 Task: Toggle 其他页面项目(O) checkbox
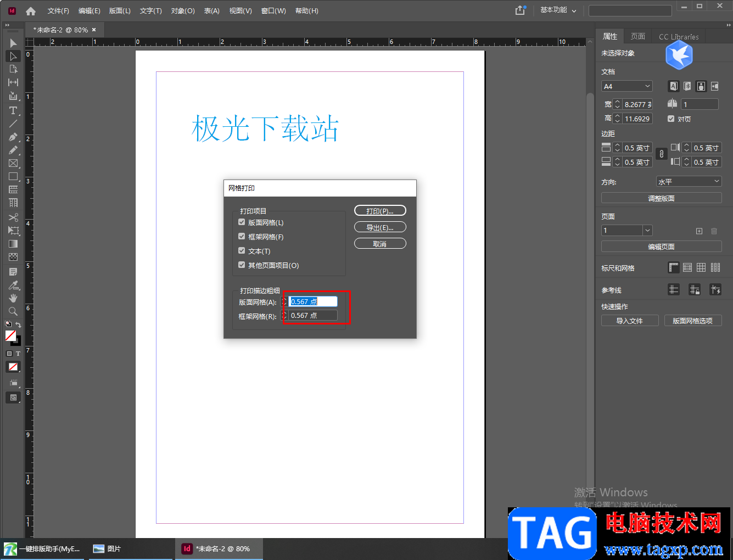coord(242,265)
